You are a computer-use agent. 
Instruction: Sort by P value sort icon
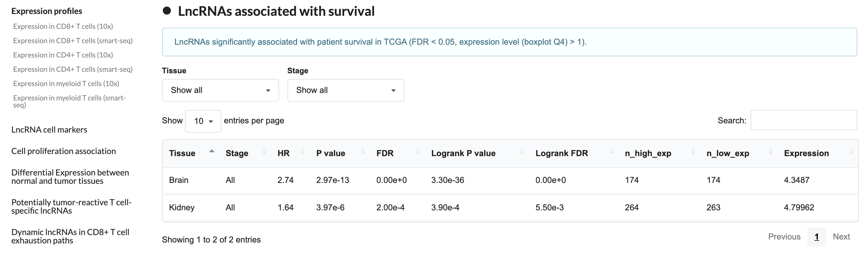point(363,152)
